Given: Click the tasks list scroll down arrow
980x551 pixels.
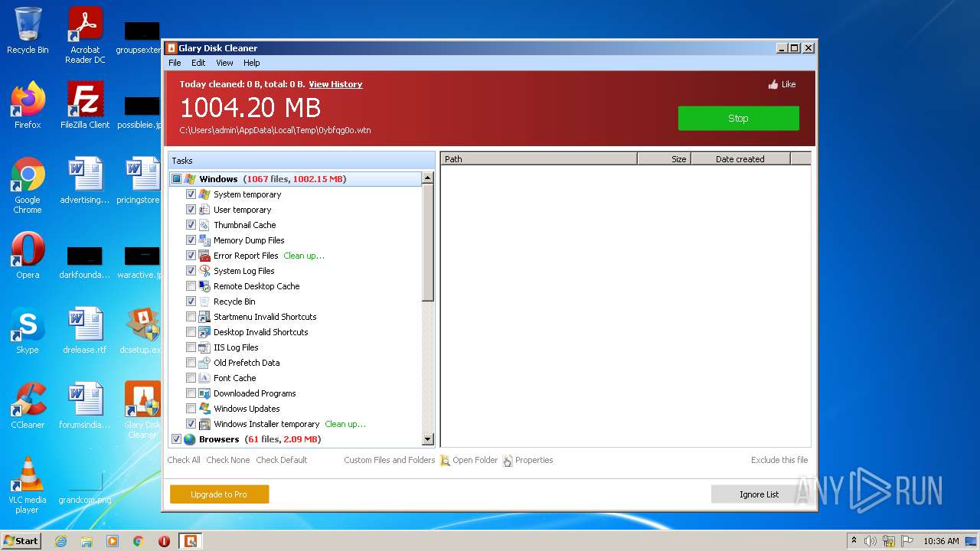Looking at the screenshot, I should [x=428, y=439].
